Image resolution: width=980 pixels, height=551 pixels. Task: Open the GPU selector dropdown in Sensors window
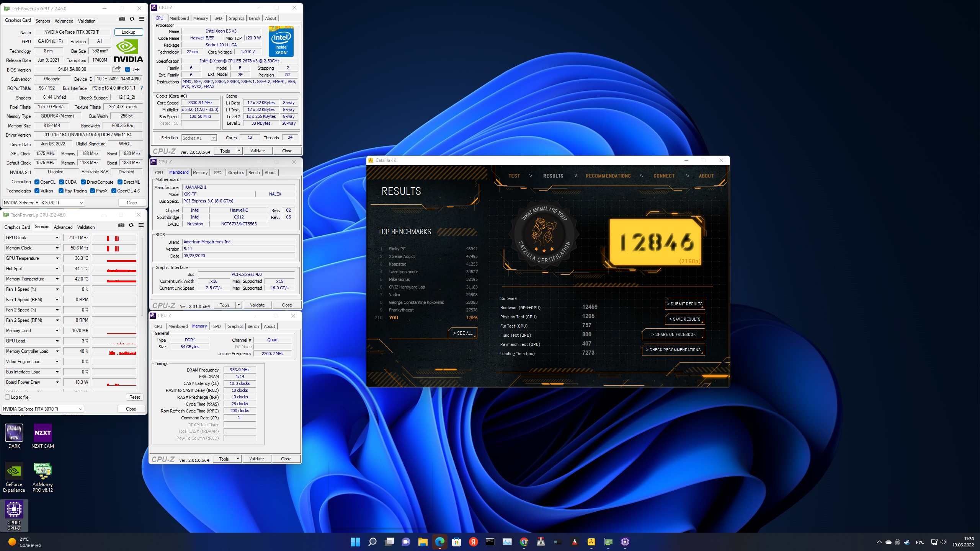point(43,409)
